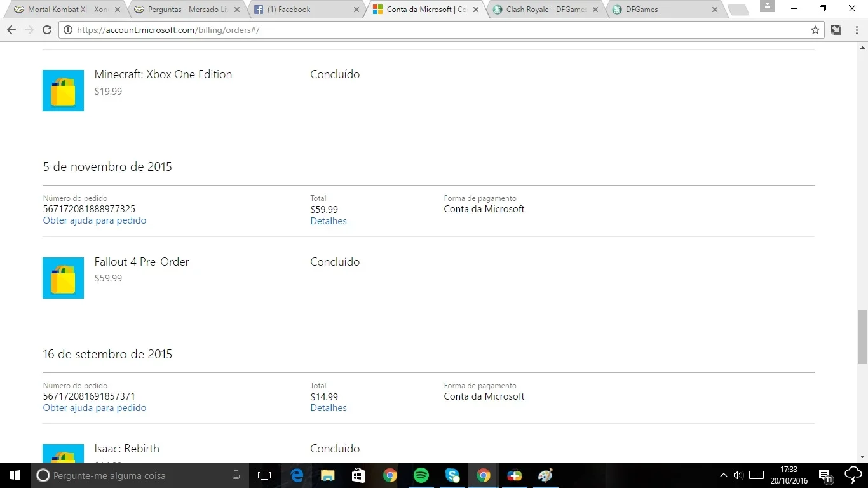Switch to the Perguntas - Mercado Livre tab
Image resolution: width=868 pixels, height=488 pixels.
point(187,10)
